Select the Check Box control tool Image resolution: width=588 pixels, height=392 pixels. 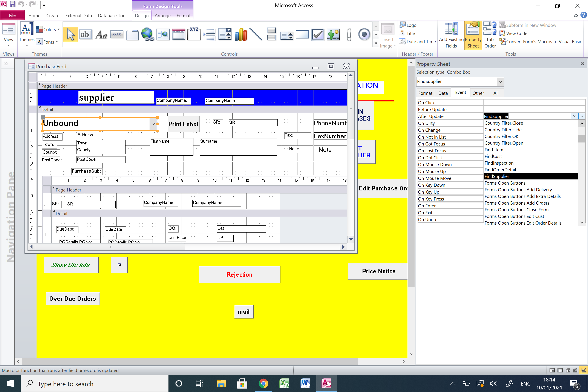pyautogui.click(x=317, y=35)
